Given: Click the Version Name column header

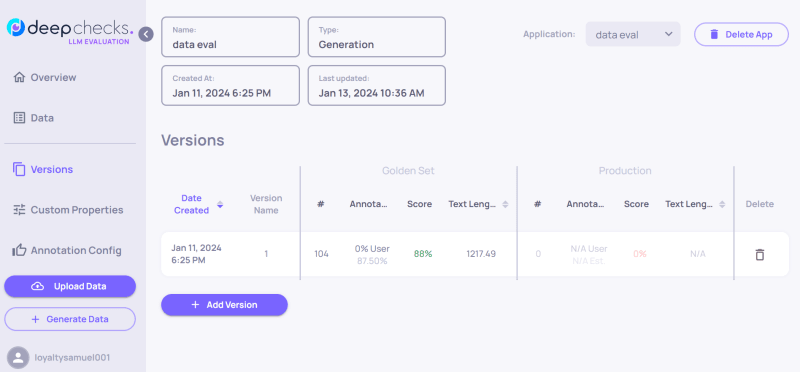Looking at the screenshot, I should pyautogui.click(x=266, y=204).
